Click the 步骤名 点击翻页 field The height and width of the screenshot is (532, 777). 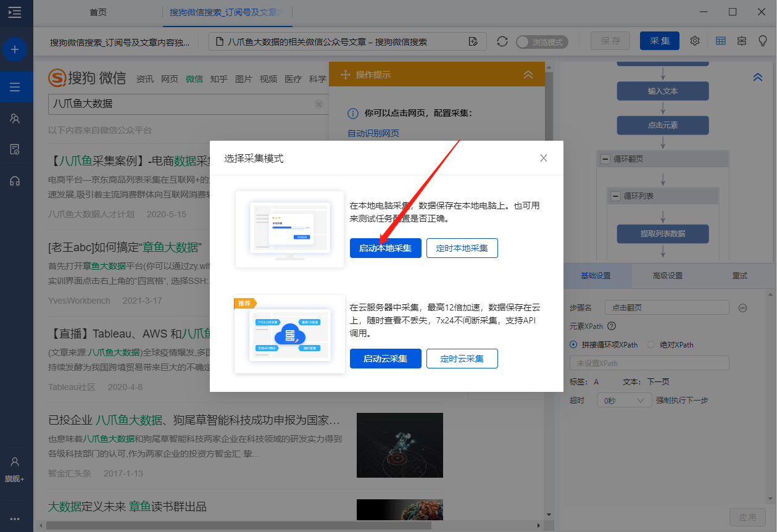pos(667,307)
